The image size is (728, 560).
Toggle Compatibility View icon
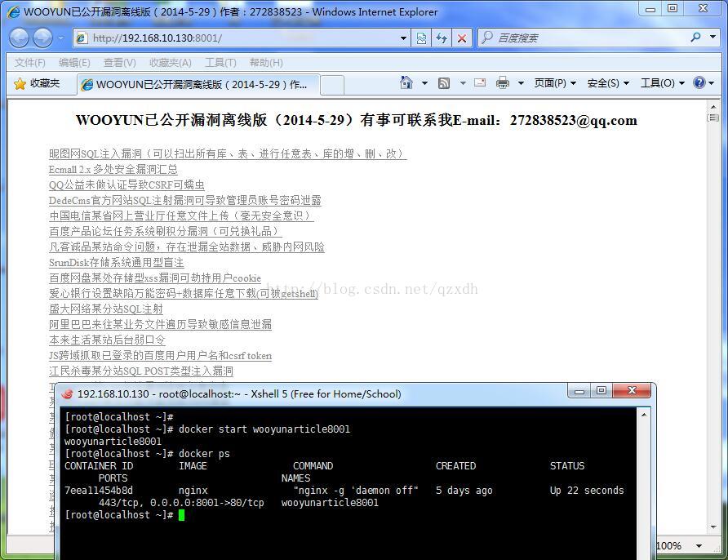421,38
